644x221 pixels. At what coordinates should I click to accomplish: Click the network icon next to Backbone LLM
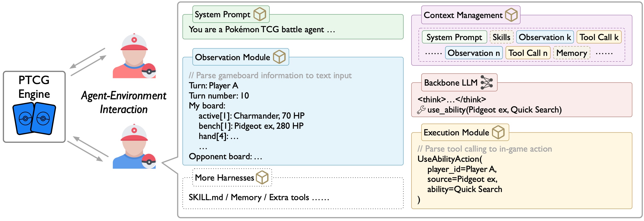click(487, 82)
